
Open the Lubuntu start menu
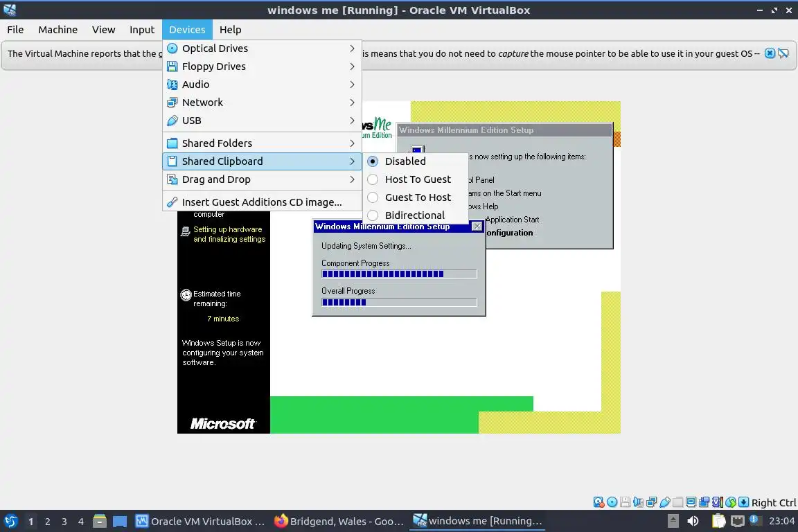coord(10,522)
